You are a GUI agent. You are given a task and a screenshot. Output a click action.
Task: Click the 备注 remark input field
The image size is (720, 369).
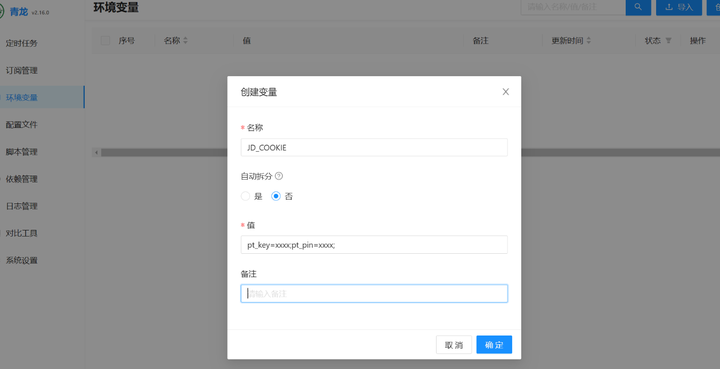[x=374, y=293]
